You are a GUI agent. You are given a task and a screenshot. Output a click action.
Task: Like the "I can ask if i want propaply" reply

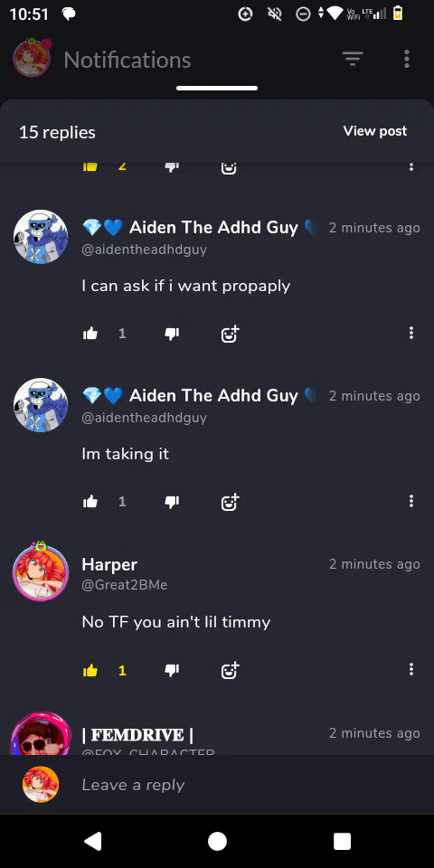pos(90,334)
